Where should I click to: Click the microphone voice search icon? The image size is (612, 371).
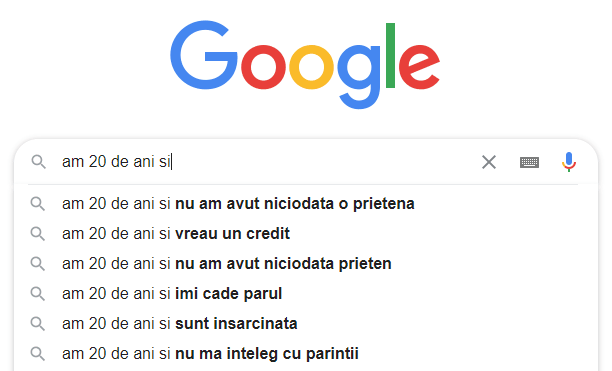(x=569, y=162)
